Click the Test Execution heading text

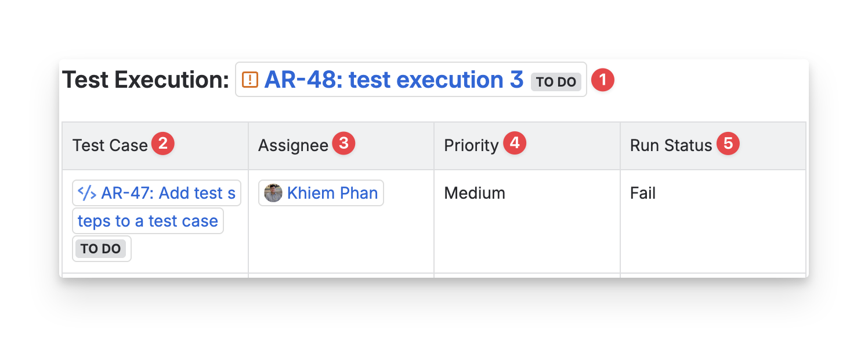coord(146,80)
